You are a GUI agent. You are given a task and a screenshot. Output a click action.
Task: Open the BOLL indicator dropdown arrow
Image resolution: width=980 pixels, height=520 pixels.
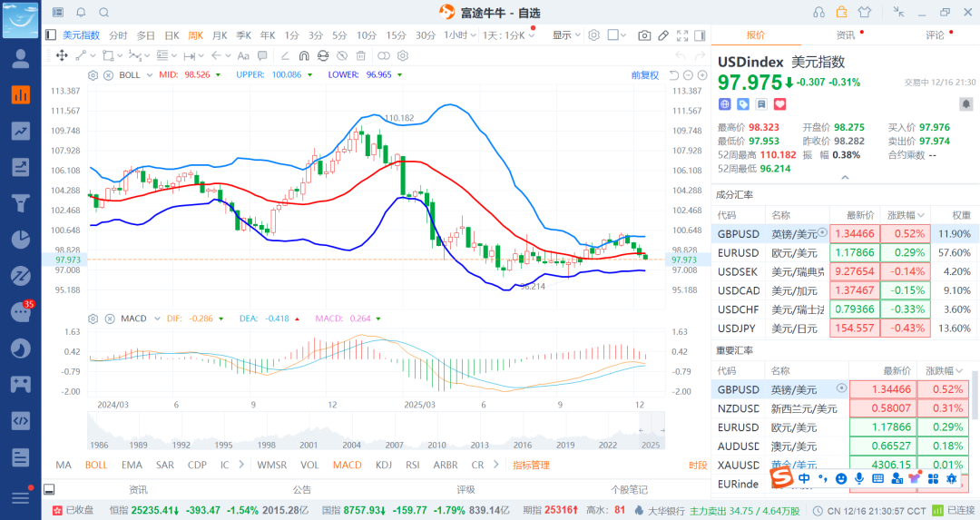[149, 75]
